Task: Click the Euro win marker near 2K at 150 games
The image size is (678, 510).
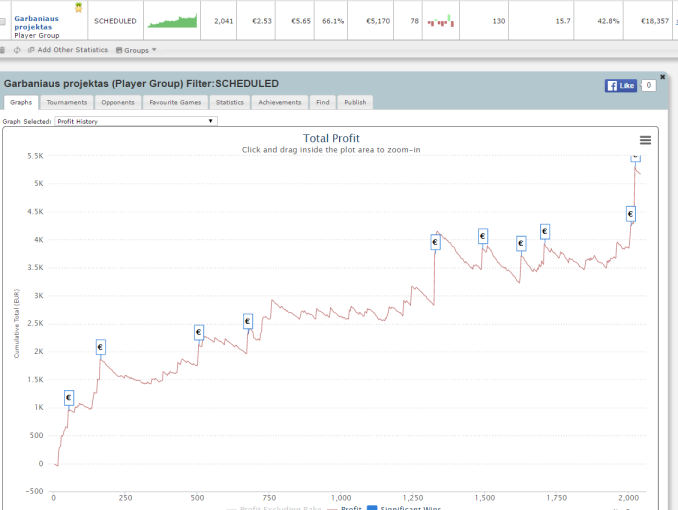Action: click(100, 347)
